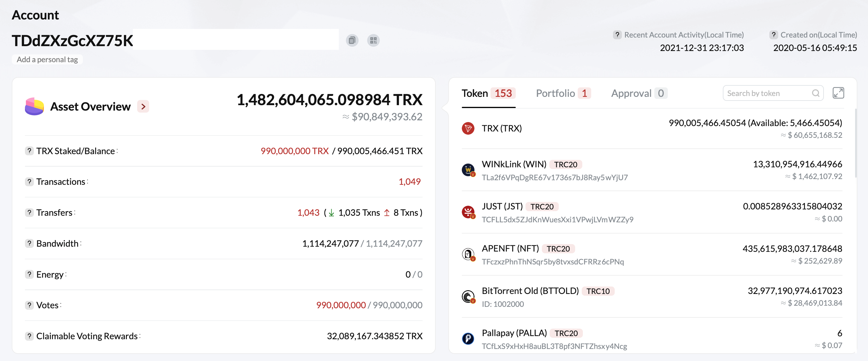This screenshot has width=868, height=361.
Task: Click the token list scrollbar
Action: pyautogui.click(x=856, y=143)
